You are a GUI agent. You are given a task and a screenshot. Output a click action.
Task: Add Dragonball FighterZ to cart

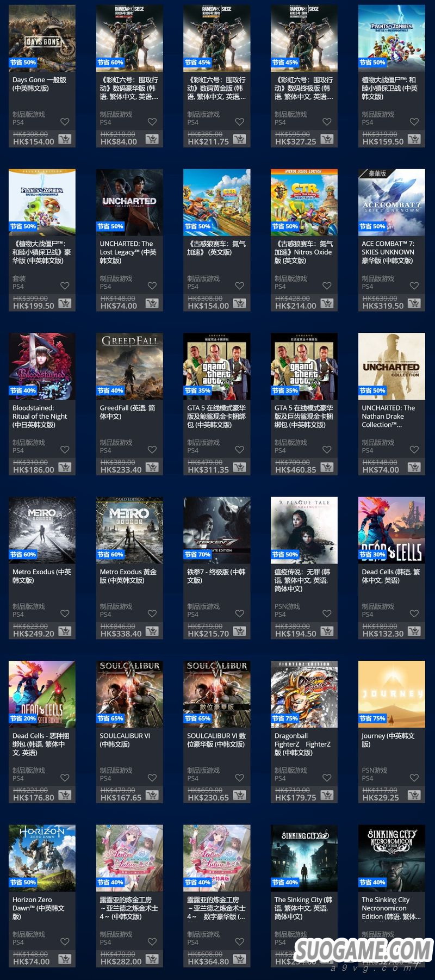click(x=327, y=796)
